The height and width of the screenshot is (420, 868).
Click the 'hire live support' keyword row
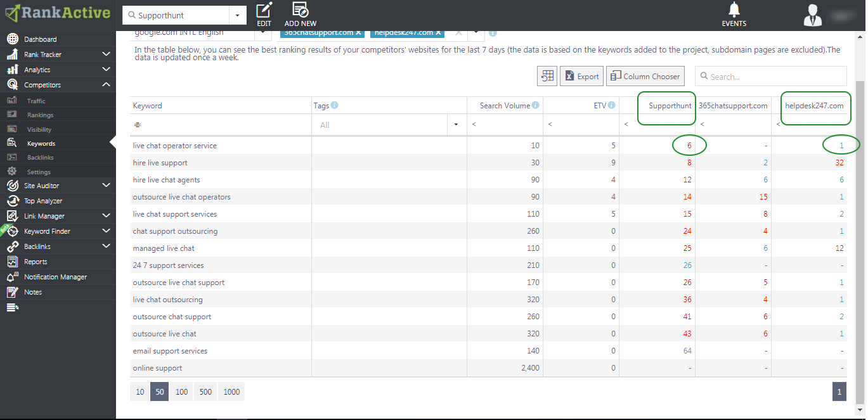tap(488, 163)
